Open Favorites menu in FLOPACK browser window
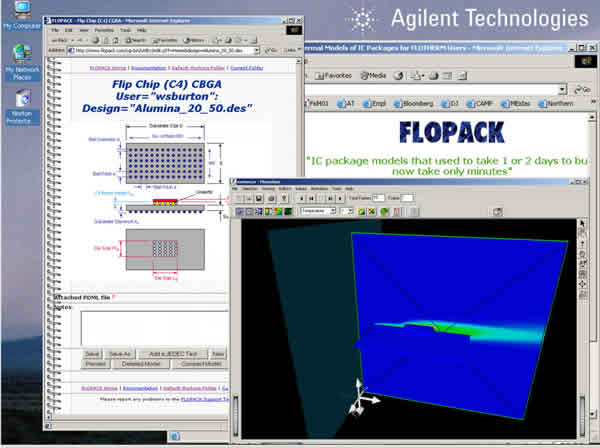 (x=104, y=30)
